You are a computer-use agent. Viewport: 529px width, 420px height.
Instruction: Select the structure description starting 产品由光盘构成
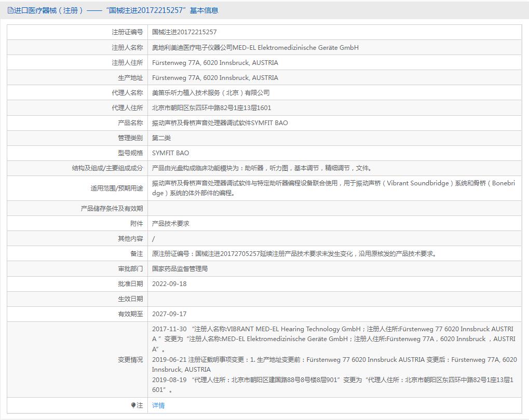pos(262,168)
